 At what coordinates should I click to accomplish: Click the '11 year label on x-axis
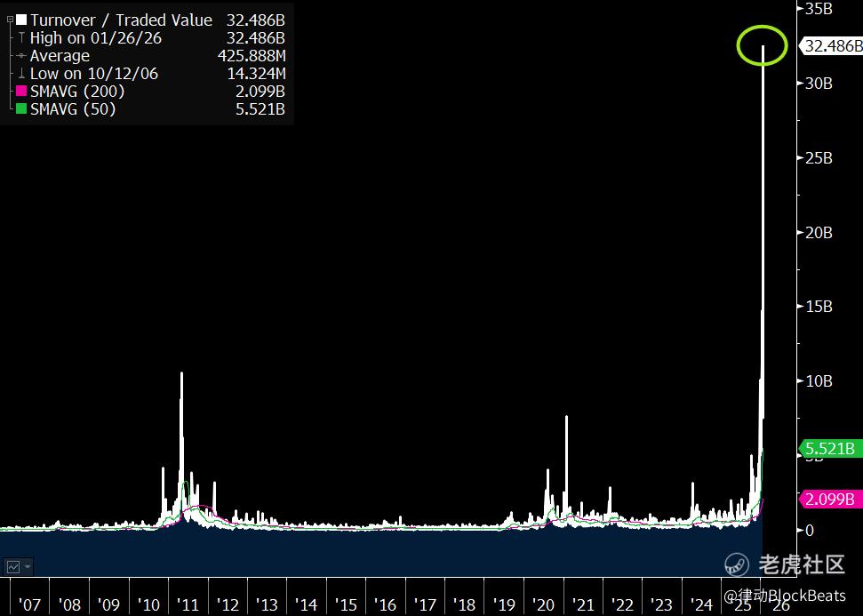point(188,605)
